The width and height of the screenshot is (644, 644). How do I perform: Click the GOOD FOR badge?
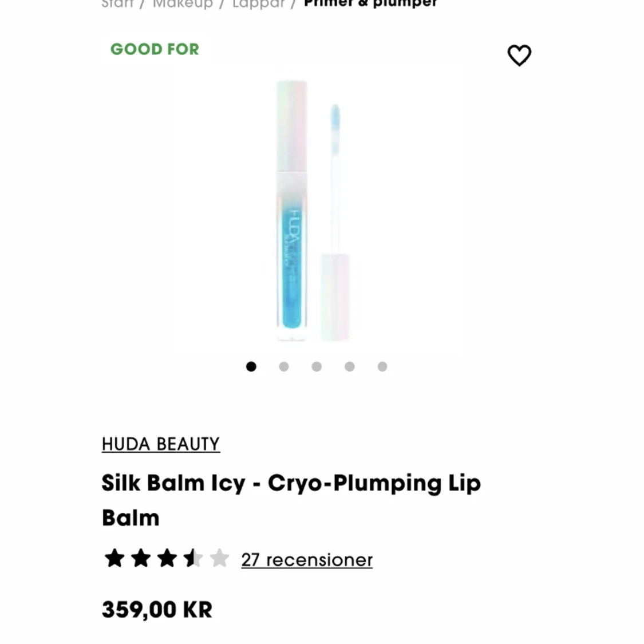tap(155, 49)
